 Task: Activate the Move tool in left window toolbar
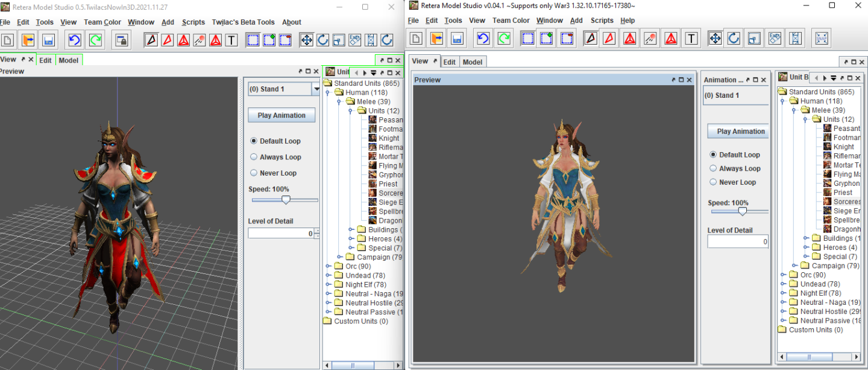click(306, 40)
